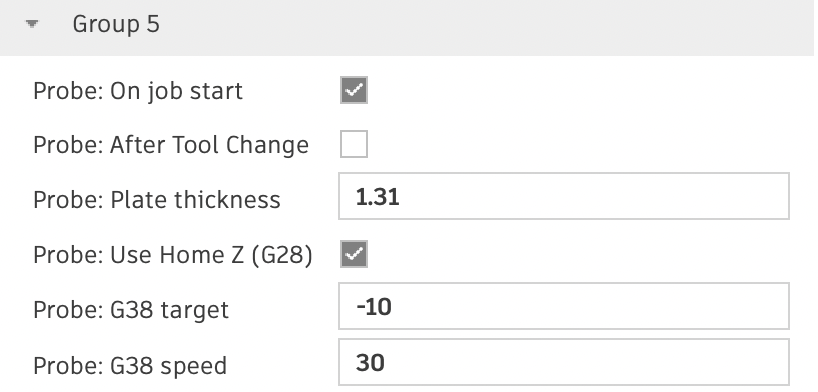
Task: Disable Probe: Use Home Z (G28) checkbox
Action: (x=354, y=254)
